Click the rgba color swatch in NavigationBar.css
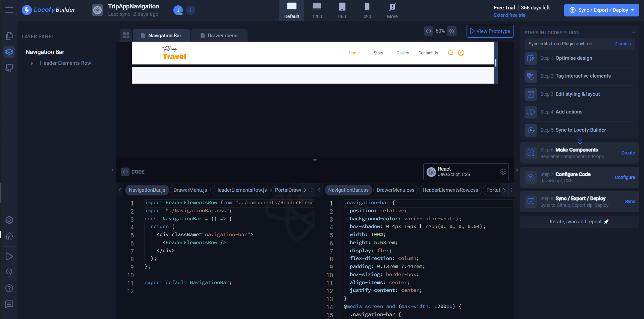The image size is (644, 319). pyautogui.click(x=422, y=226)
